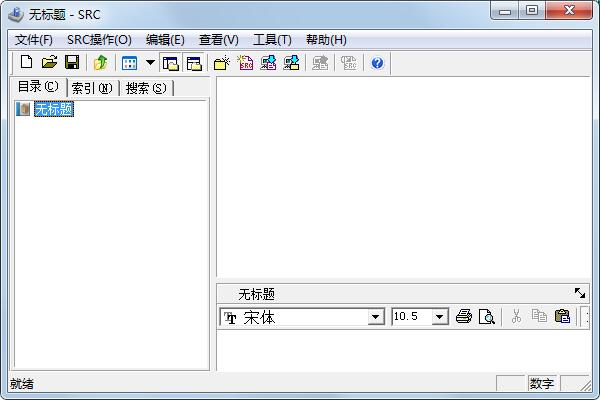Click the new SRC page icon
This screenshot has width=600, height=400.
pos(245,63)
